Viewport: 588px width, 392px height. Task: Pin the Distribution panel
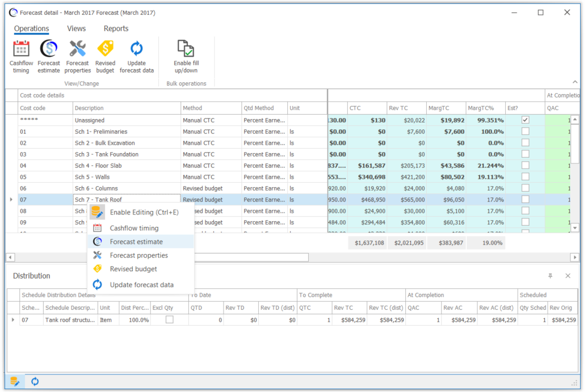550,276
